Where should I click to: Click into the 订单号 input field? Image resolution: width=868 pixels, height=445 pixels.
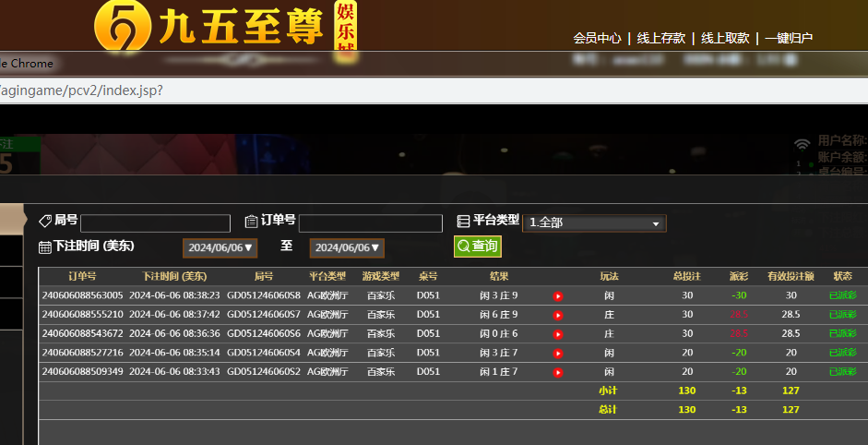[371, 223]
